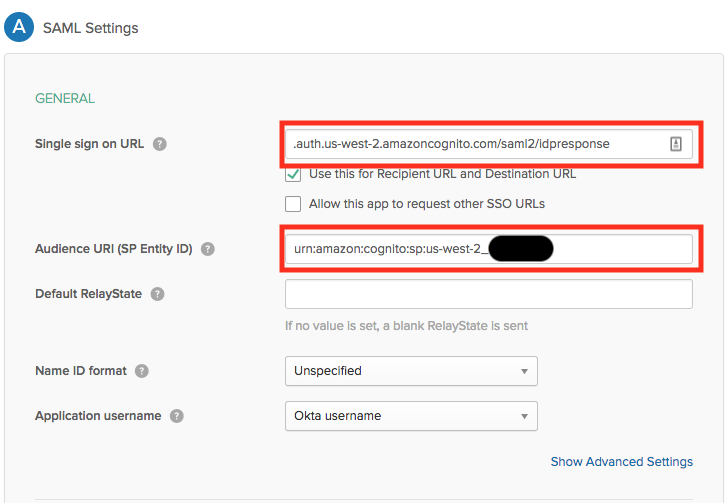Viewport: 728px width, 503px height.
Task: Click the Application username label
Action: point(98,416)
